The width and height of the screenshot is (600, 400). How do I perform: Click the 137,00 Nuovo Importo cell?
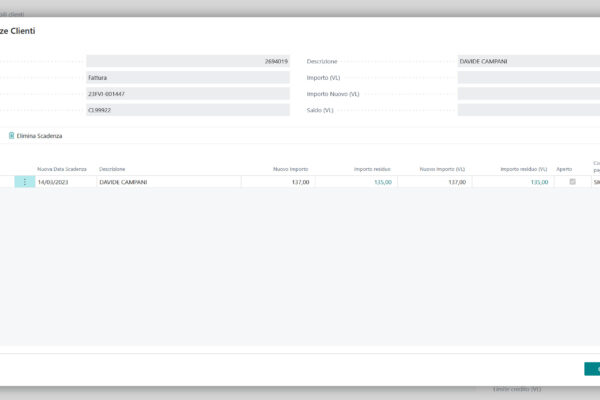278,182
